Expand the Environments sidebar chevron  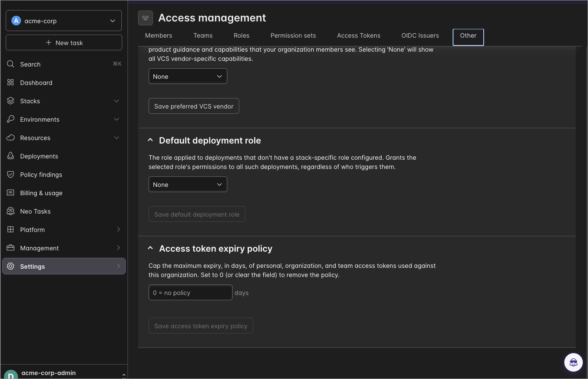[x=117, y=119]
